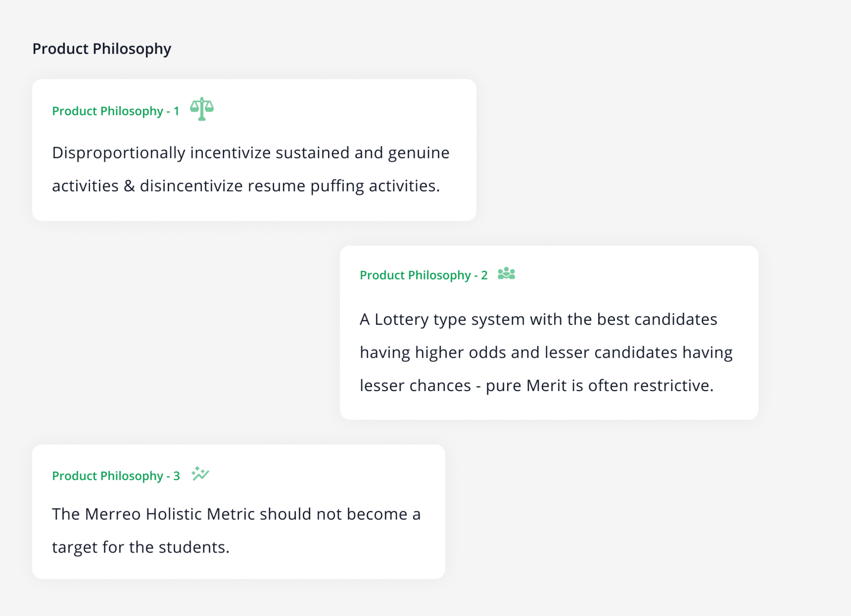Click the ampersand in the first card
The height and width of the screenshot is (616, 851).
[x=129, y=186]
